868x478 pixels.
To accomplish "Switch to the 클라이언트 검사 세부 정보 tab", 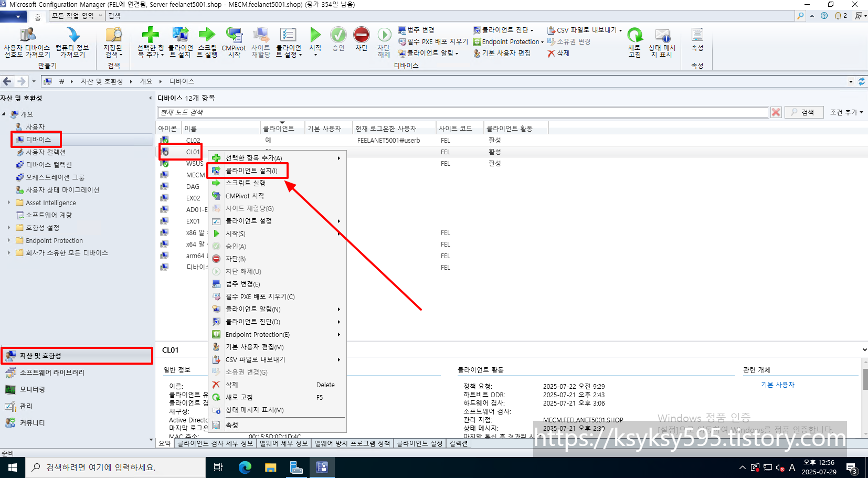I will (215, 443).
